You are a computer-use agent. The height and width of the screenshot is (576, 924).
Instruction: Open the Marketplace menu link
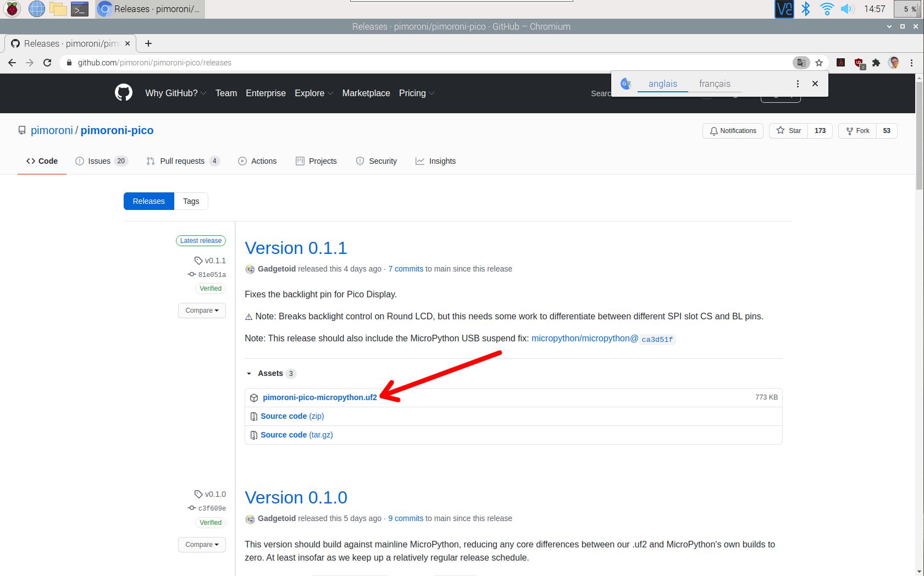(366, 93)
